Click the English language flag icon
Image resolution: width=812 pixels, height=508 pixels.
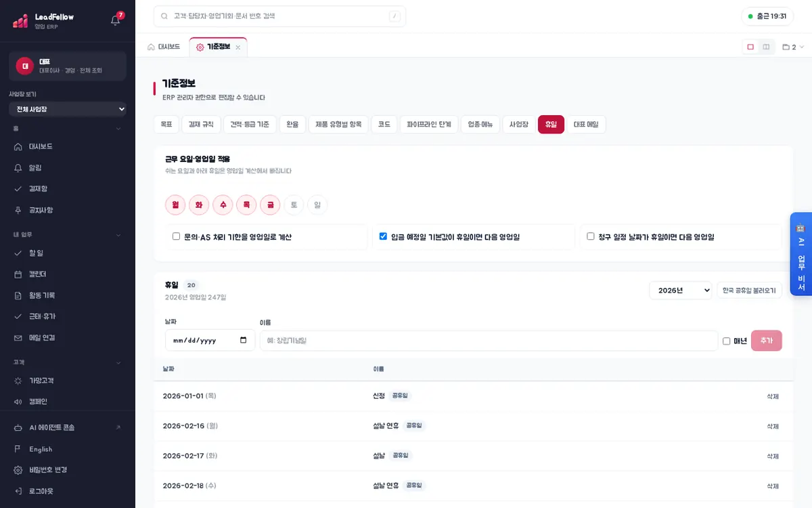coord(18,449)
